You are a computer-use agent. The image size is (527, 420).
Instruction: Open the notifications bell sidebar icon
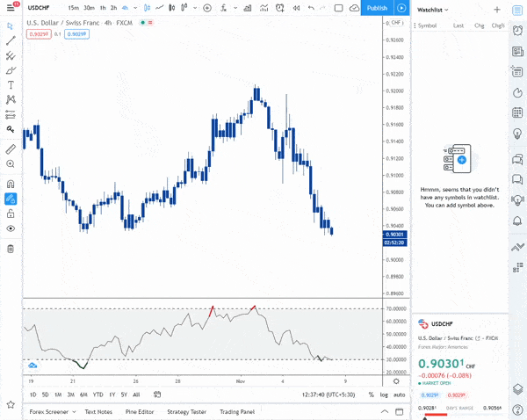pos(517,221)
